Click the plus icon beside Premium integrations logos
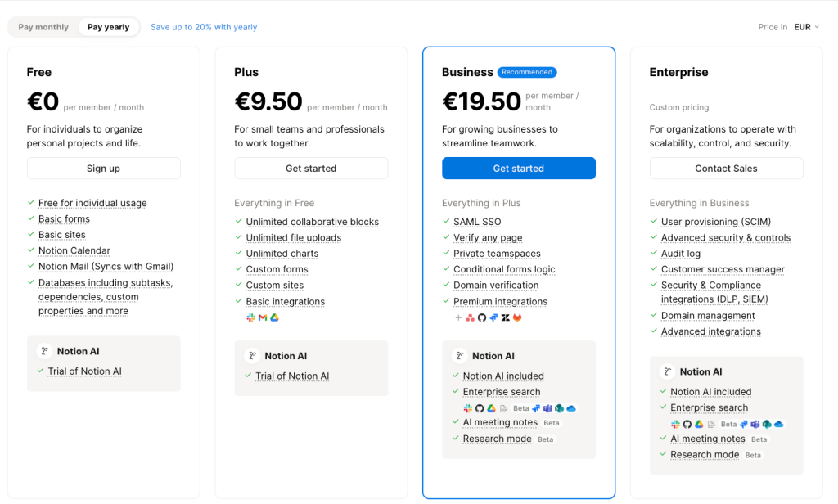 pos(458,317)
